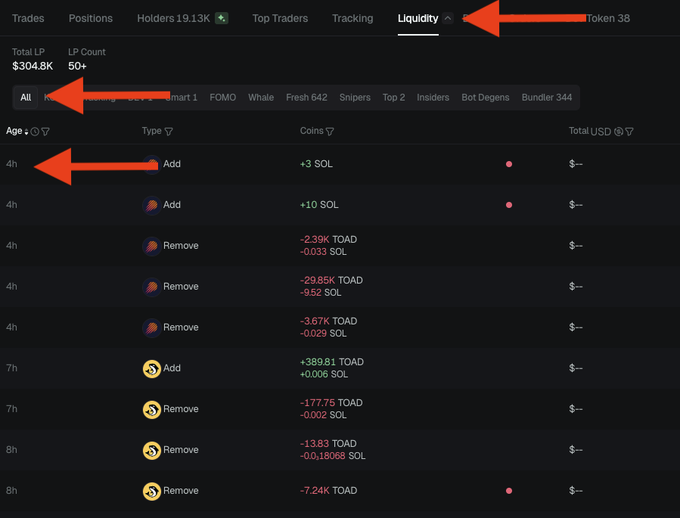This screenshot has height=518, width=680.
Task: Click the 8h age of the -13.83 TOAD row
Action: [x=12, y=449]
